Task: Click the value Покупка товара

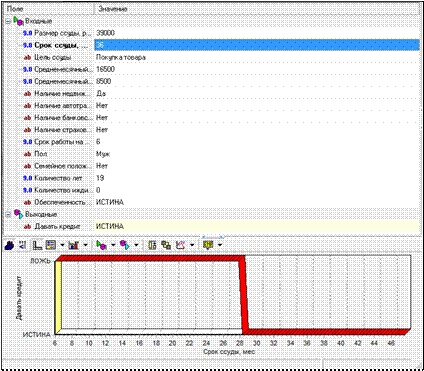Action: (121, 57)
